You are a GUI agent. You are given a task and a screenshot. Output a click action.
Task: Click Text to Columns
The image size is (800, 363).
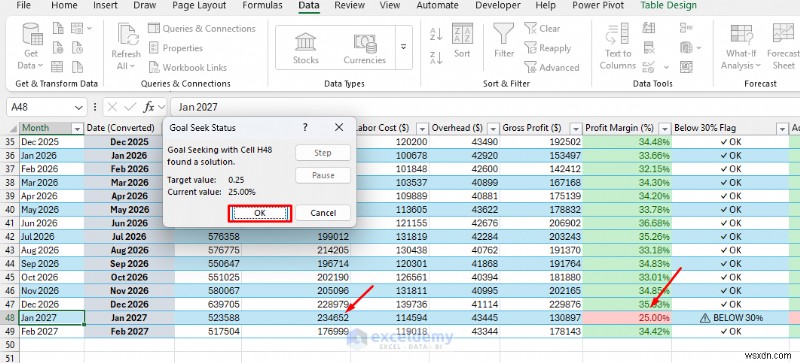617,47
